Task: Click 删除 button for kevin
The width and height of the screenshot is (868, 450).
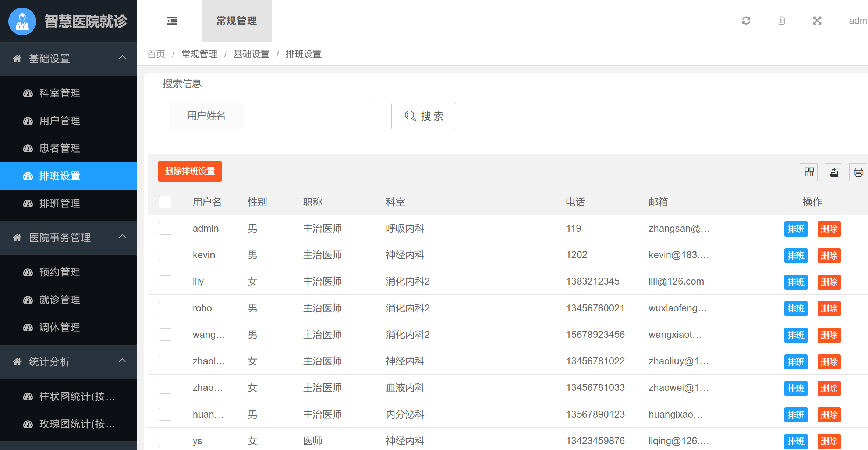Action: pyautogui.click(x=829, y=256)
